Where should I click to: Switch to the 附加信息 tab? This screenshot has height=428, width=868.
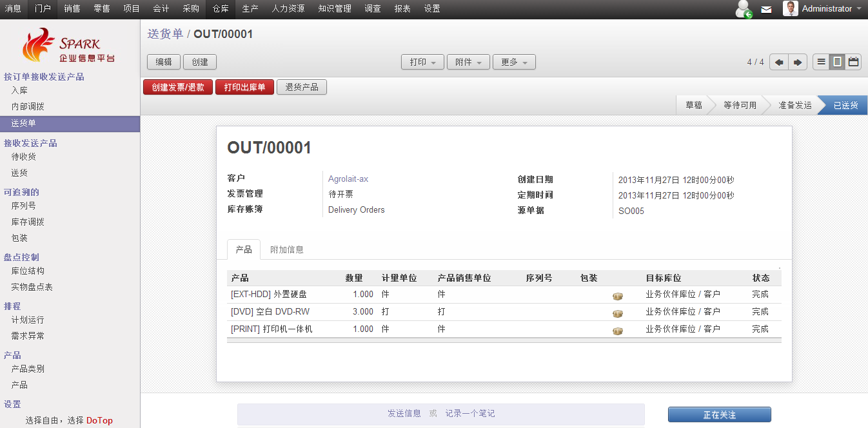(287, 250)
